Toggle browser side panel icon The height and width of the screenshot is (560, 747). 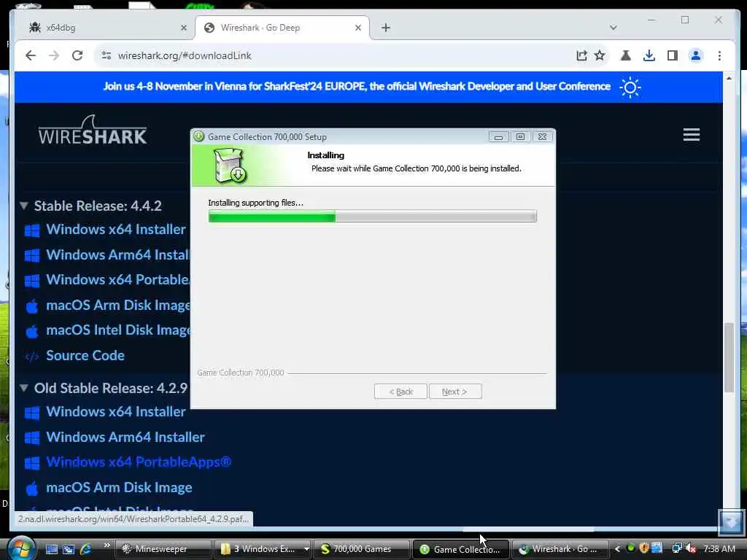pos(672,55)
